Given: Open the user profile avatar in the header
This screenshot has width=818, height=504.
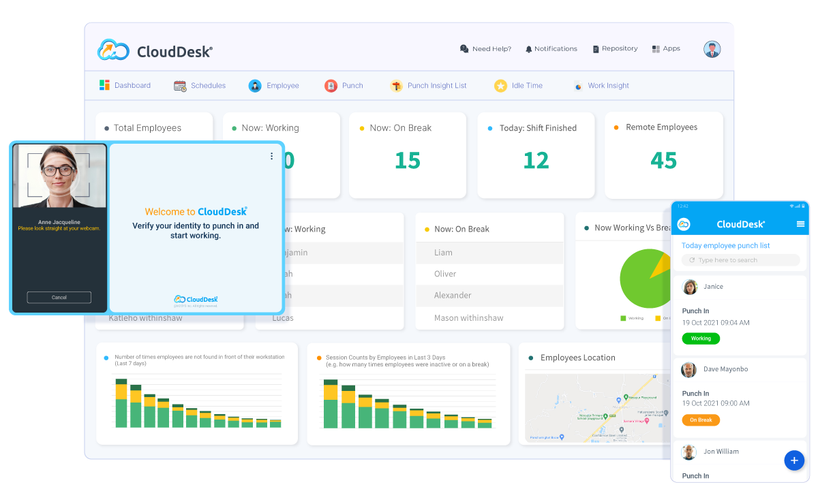Looking at the screenshot, I should pos(712,49).
